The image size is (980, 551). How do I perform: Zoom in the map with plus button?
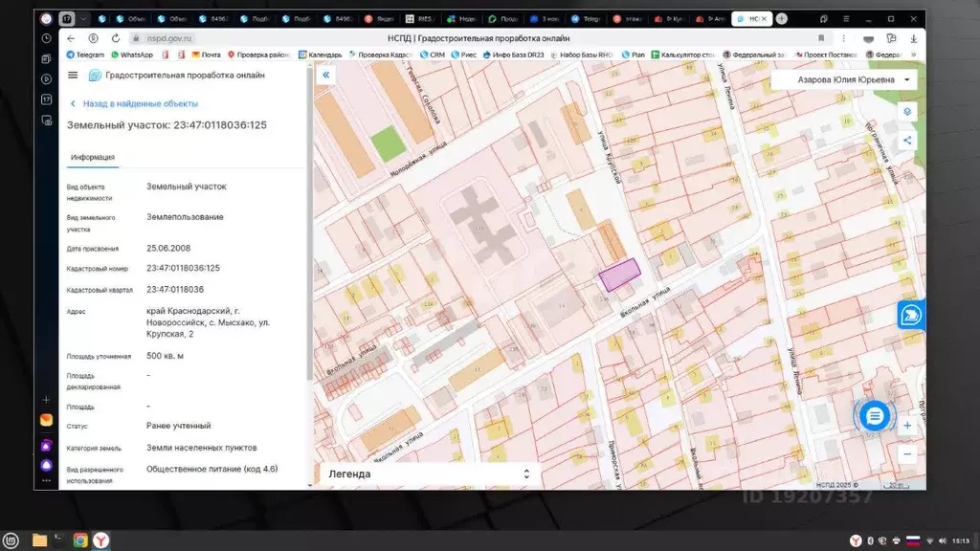pos(907,426)
